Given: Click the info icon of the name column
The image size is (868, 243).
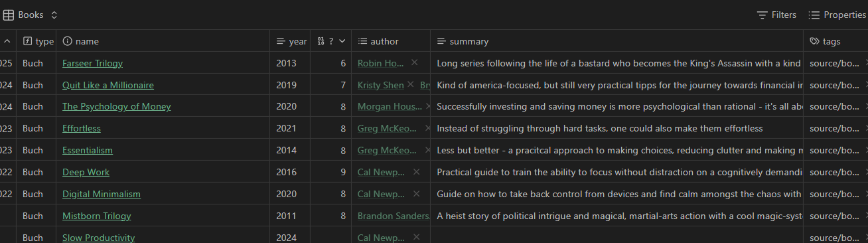Looking at the screenshot, I should 67,41.
